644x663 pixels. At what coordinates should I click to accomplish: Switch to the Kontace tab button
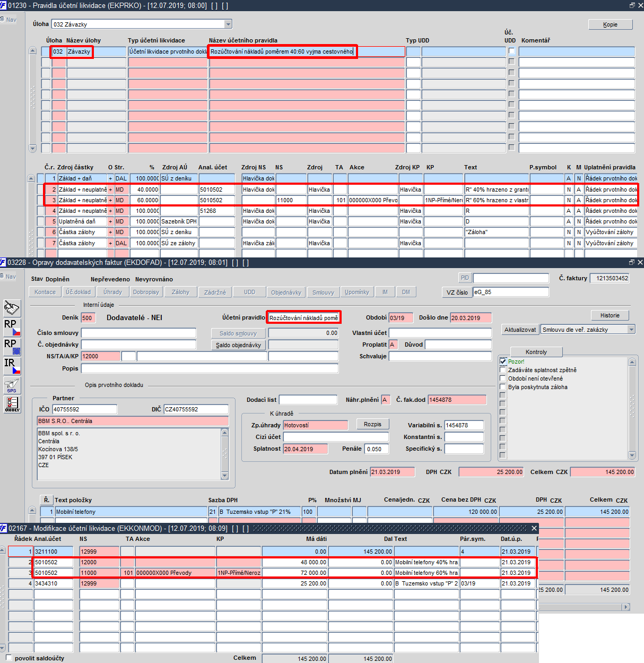click(45, 292)
